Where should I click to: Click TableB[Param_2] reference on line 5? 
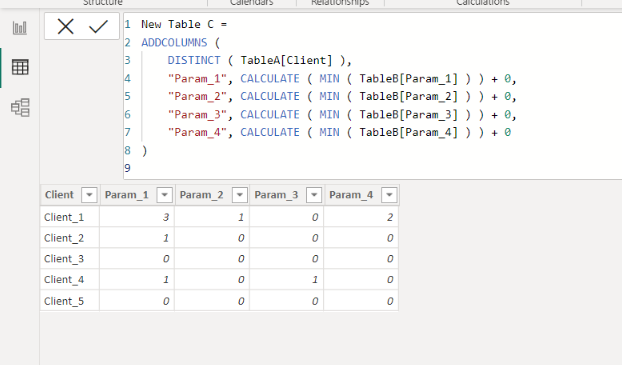[x=408, y=96]
